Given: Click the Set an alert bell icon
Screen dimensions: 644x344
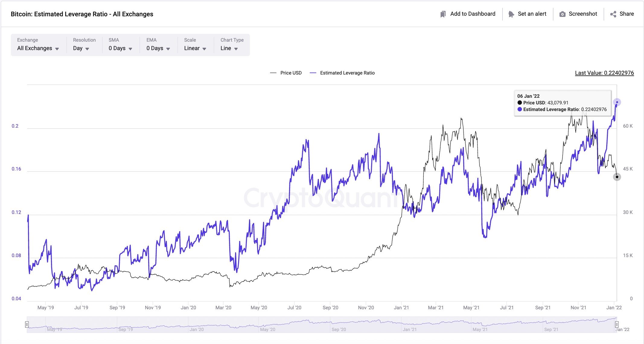Looking at the screenshot, I should click(511, 14).
